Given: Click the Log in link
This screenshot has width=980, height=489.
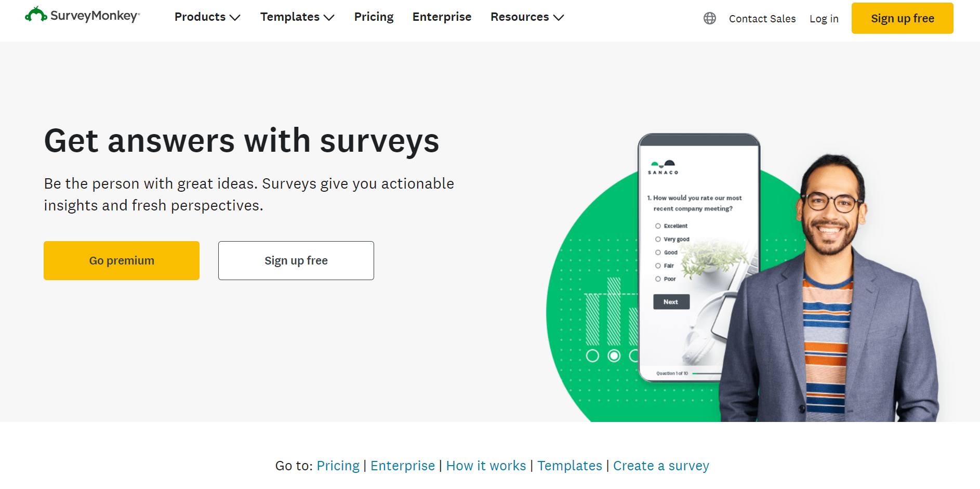Looking at the screenshot, I should [x=824, y=19].
